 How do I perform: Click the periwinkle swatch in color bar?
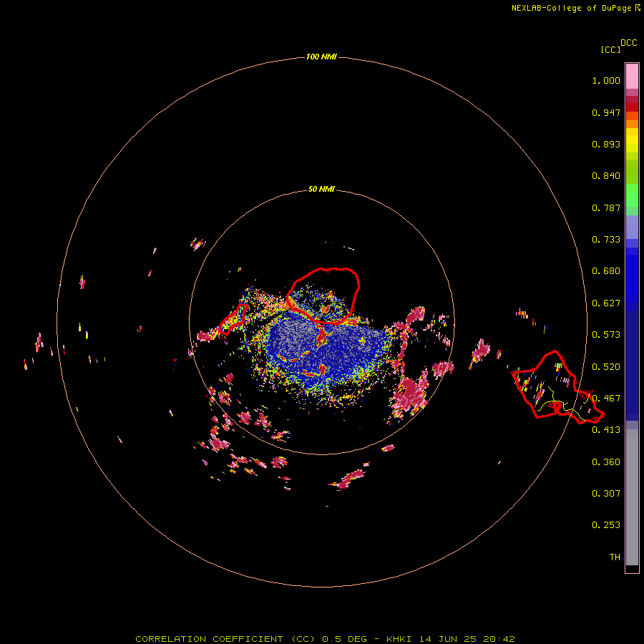tap(632, 227)
